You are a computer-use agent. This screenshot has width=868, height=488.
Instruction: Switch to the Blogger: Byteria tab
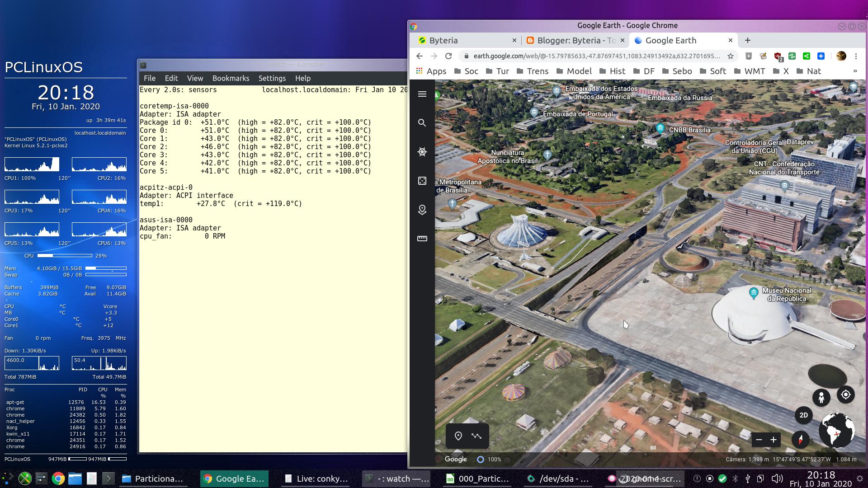coord(574,40)
